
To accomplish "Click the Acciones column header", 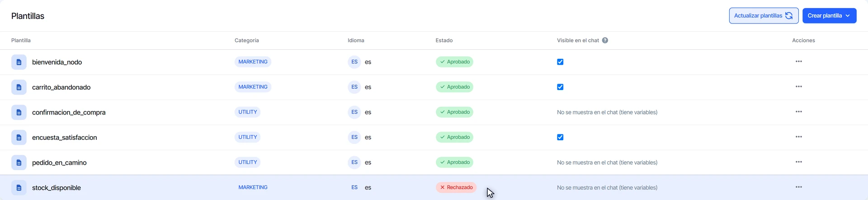I will click(803, 40).
